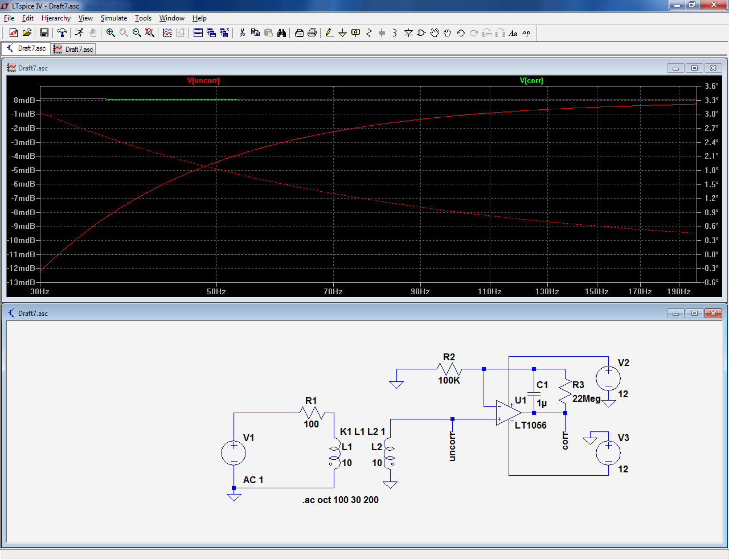Image resolution: width=729 pixels, height=560 pixels.
Task: Open the Tools menu
Action: (143, 18)
